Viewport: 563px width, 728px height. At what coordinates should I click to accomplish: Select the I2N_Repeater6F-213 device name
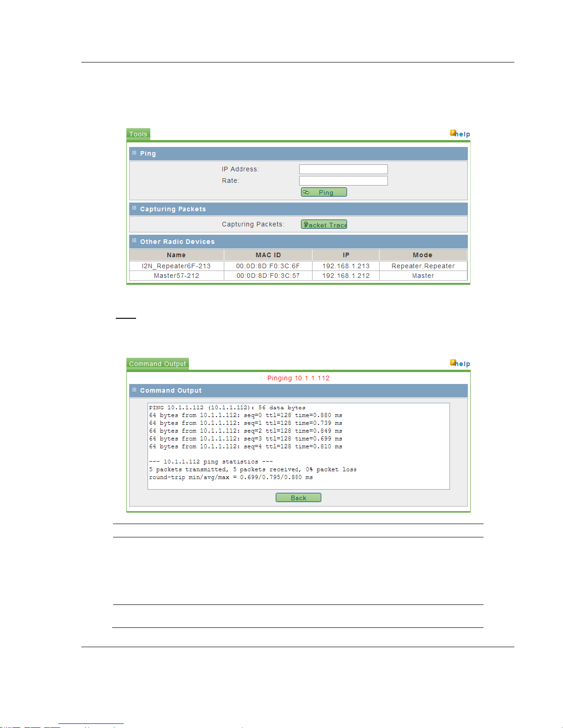pyautogui.click(x=176, y=266)
